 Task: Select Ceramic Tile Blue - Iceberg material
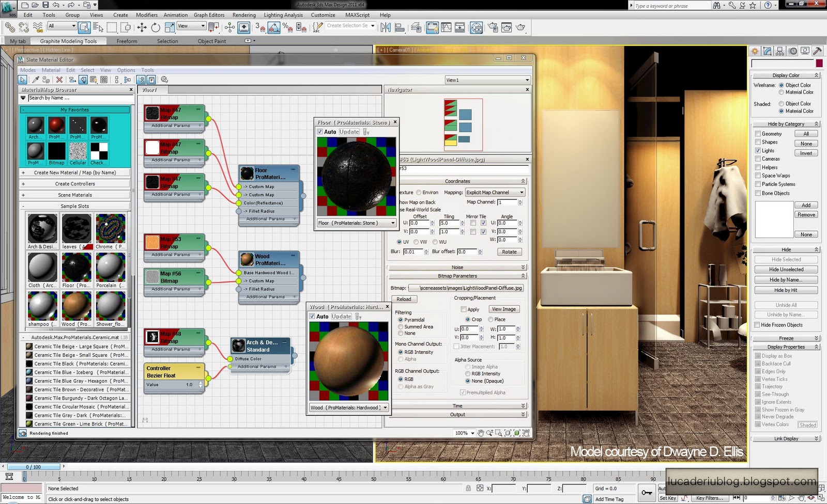tap(76, 372)
